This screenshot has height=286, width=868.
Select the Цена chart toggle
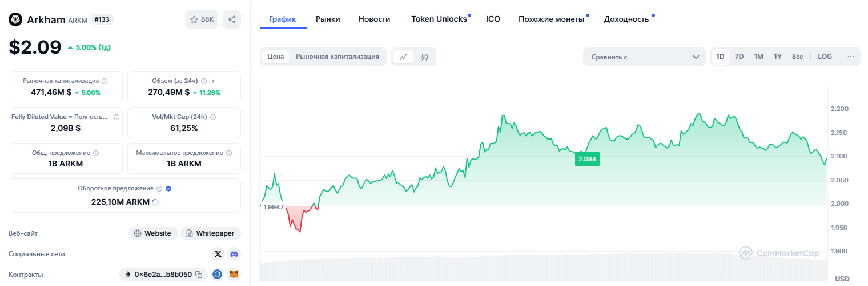pos(276,57)
